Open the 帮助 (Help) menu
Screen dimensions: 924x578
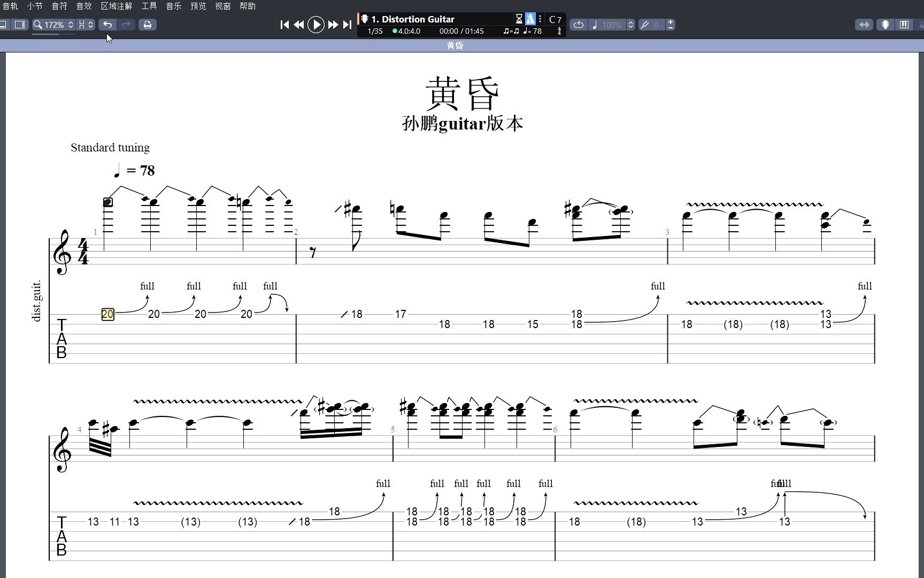point(248,6)
